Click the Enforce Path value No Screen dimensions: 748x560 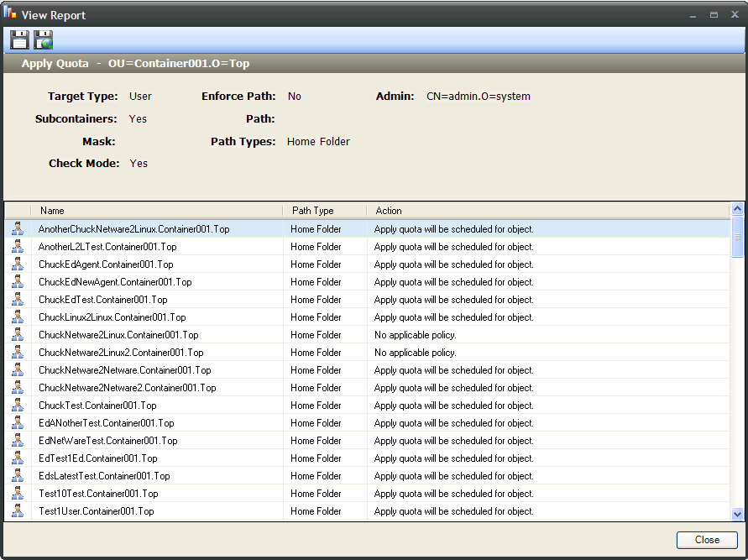(295, 97)
